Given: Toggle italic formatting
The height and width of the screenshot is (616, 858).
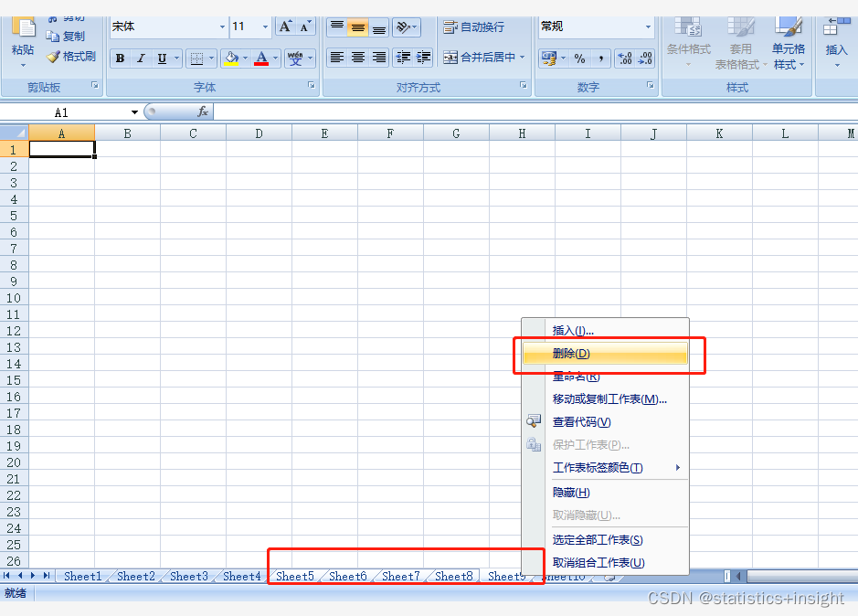Looking at the screenshot, I should click(141, 58).
